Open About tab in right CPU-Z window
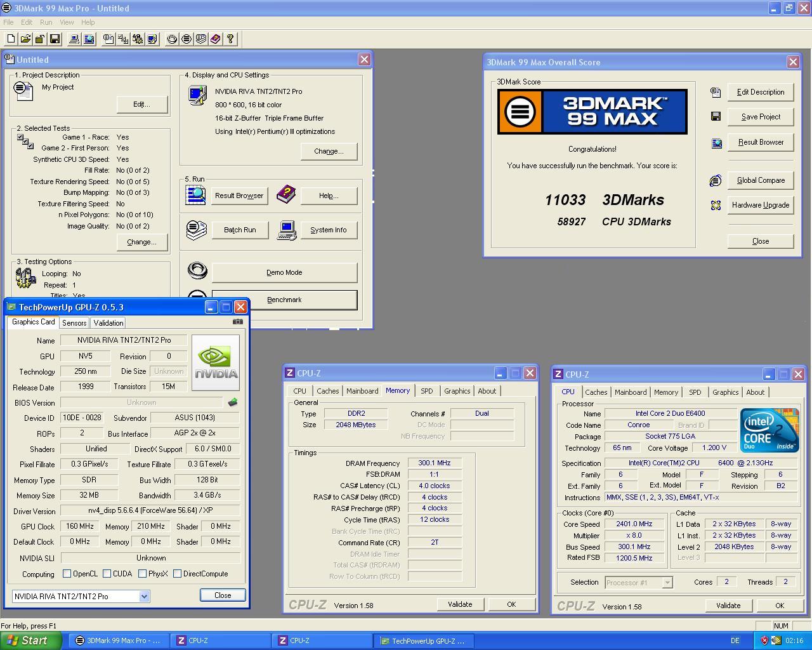 [755, 392]
